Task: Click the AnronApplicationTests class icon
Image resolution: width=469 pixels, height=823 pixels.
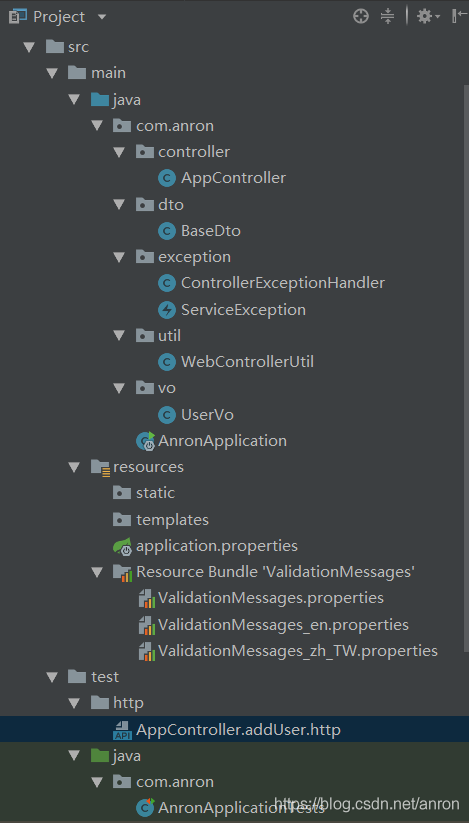Action: click(x=145, y=809)
